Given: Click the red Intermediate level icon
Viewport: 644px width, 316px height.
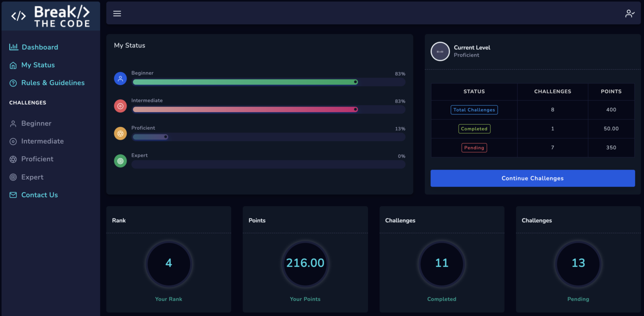Looking at the screenshot, I should 120,106.
